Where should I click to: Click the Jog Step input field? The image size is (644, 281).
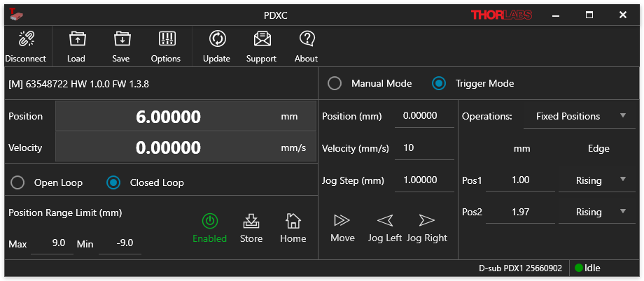424,180
